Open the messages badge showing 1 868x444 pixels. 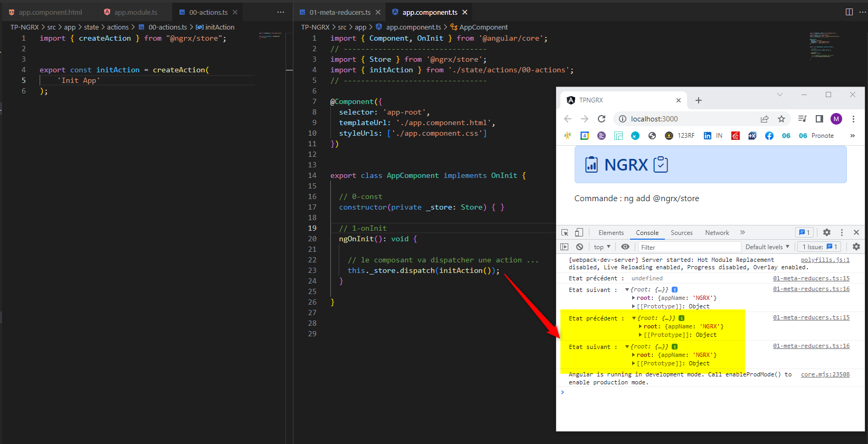click(x=804, y=232)
